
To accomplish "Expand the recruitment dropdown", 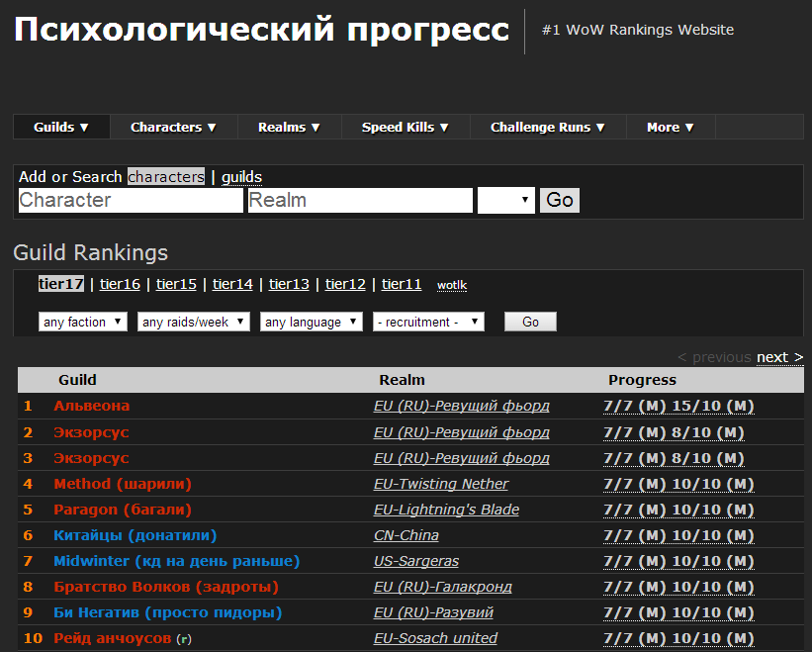I will (428, 322).
